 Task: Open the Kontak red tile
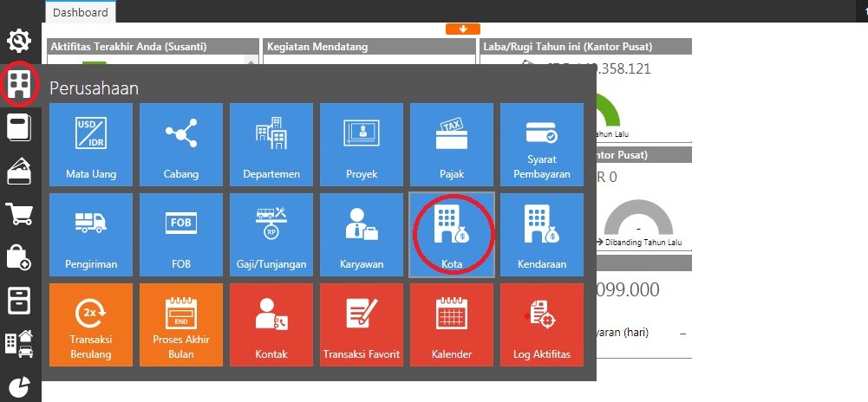pyautogui.click(x=271, y=325)
